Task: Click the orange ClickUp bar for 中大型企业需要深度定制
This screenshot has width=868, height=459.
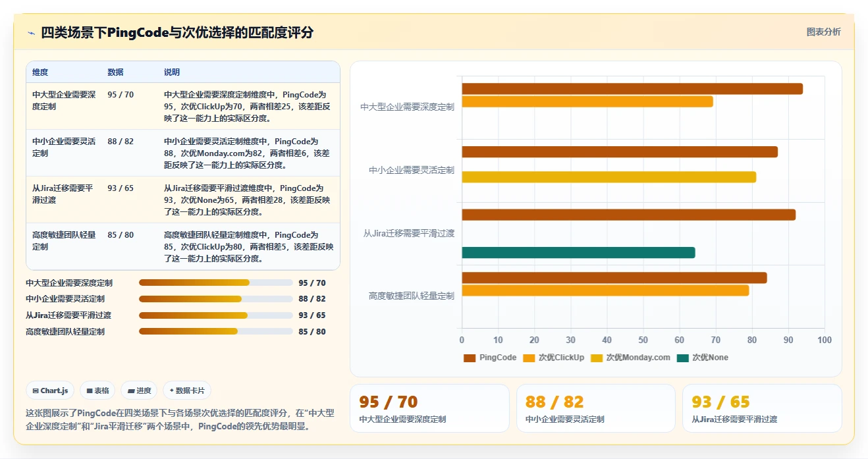Action: click(x=587, y=101)
